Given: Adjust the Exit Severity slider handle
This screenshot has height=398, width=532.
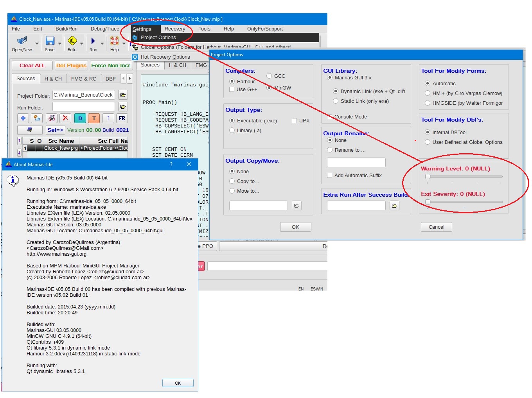Looking at the screenshot, I should pos(428,202).
